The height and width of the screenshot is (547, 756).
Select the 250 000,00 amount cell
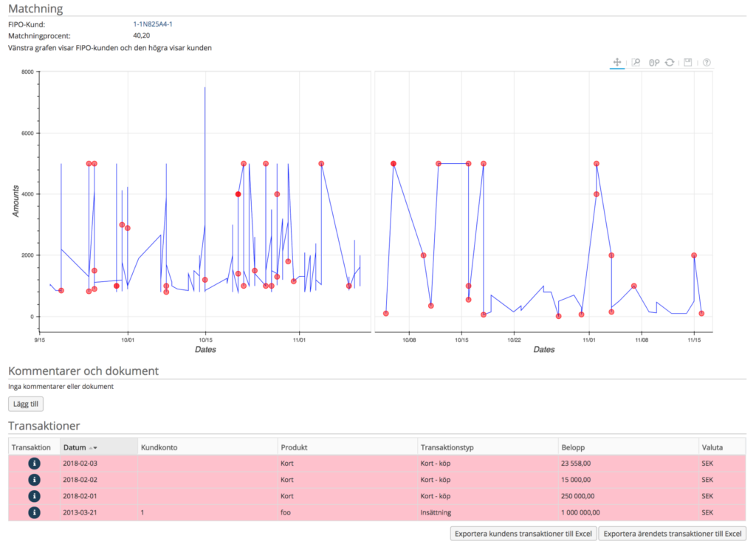[x=628, y=496]
